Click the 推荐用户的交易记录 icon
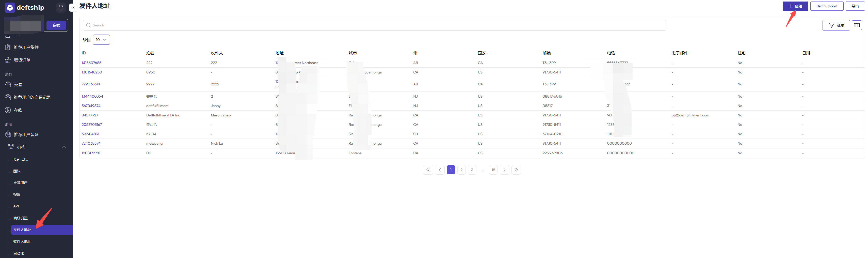Screen dimensions: 868x258 [x=8, y=97]
